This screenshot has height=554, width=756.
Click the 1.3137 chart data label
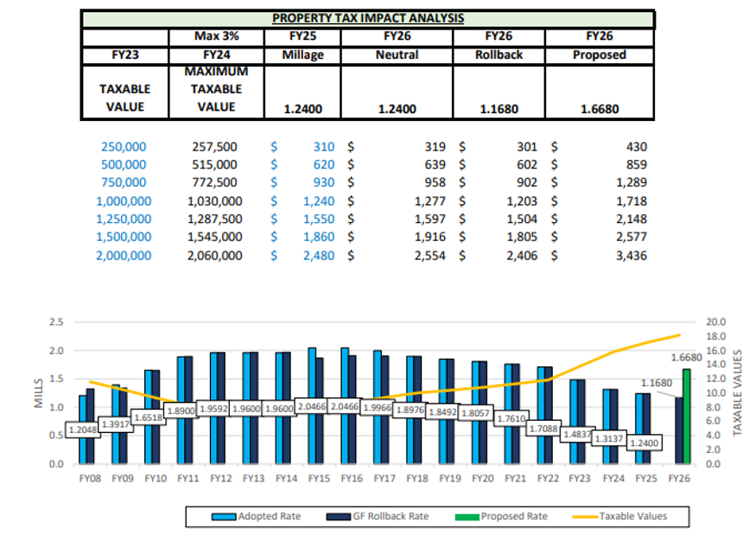point(609,438)
